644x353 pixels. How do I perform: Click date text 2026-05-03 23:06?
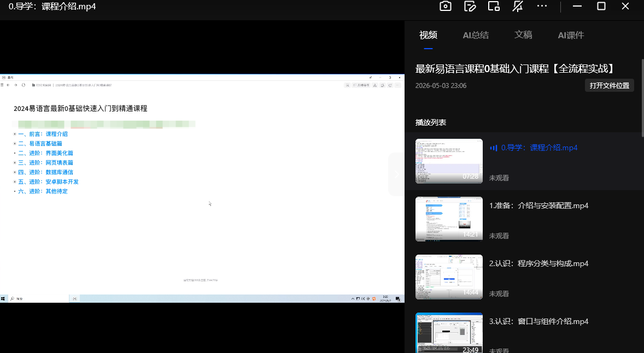click(x=441, y=86)
